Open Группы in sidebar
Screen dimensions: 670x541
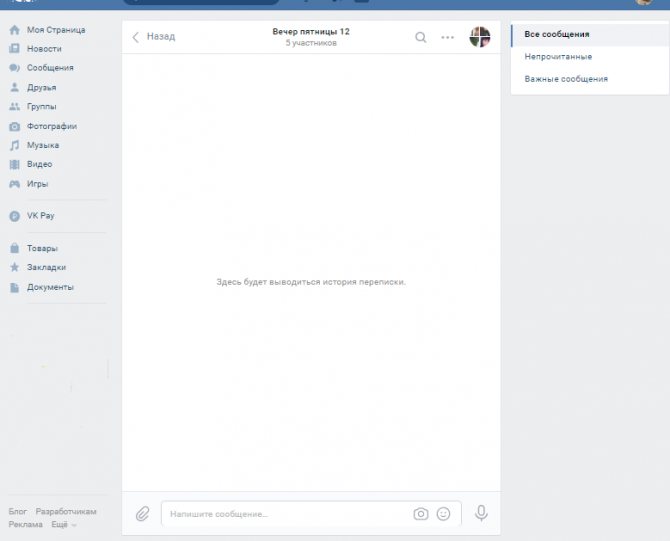tap(41, 107)
